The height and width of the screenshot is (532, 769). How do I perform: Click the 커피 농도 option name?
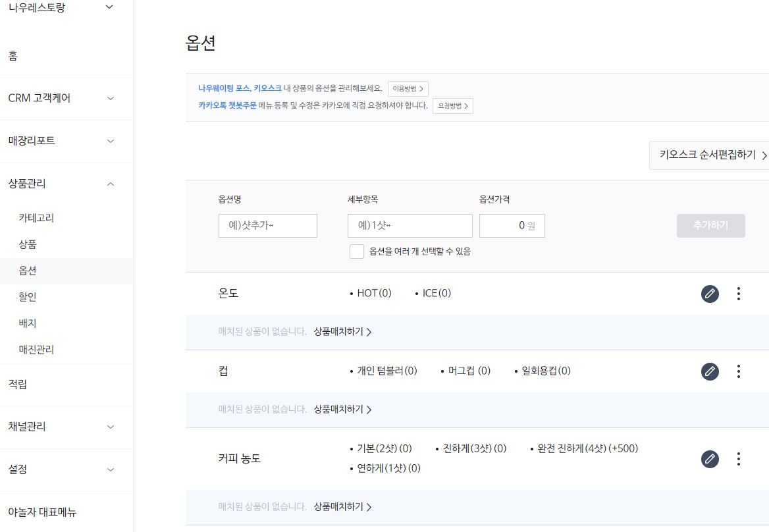pyautogui.click(x=240, y=458)
